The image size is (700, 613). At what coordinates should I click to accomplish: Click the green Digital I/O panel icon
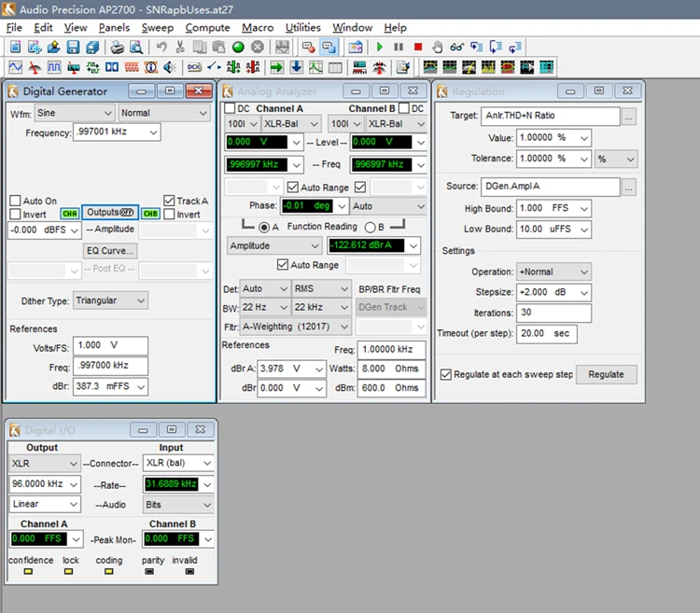[92, 67]
